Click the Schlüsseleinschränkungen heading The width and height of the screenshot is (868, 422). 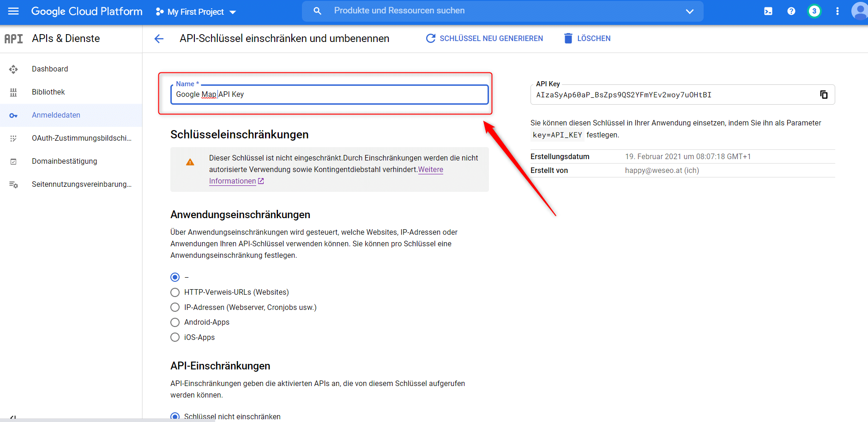click(x=240, y=135)
